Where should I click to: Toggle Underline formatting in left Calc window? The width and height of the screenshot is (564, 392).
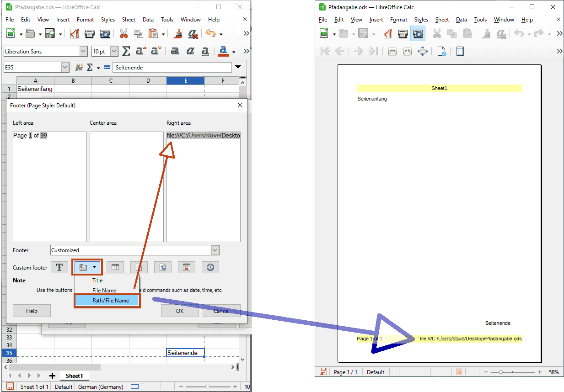click(205, 51)
